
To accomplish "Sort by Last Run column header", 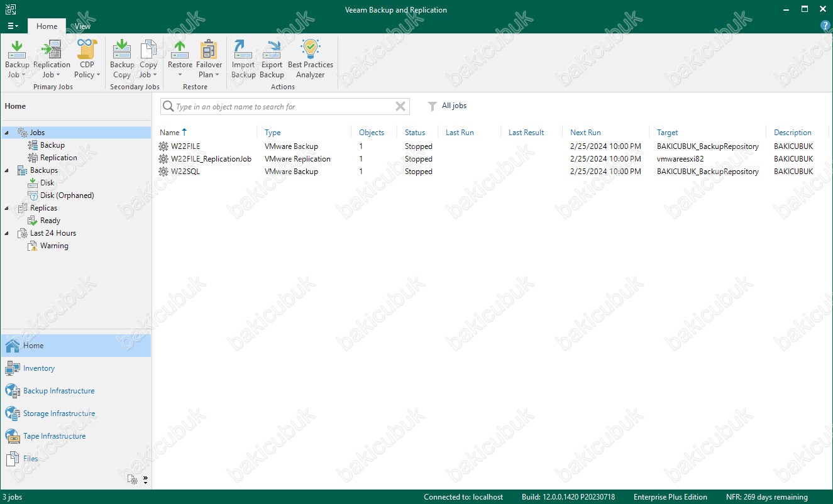I will 460,133.
